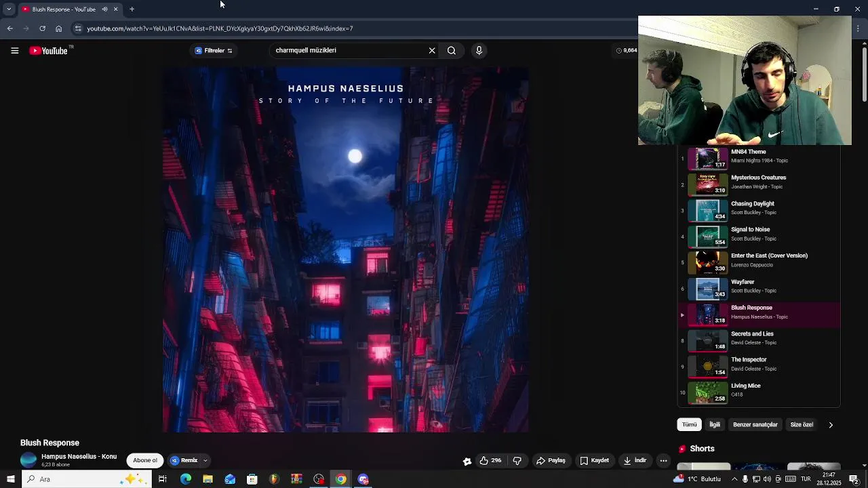Open the Hampus Naeselius - Konu channel link
The height and width of the screenshot is (488, 868).
pos(79,457)
